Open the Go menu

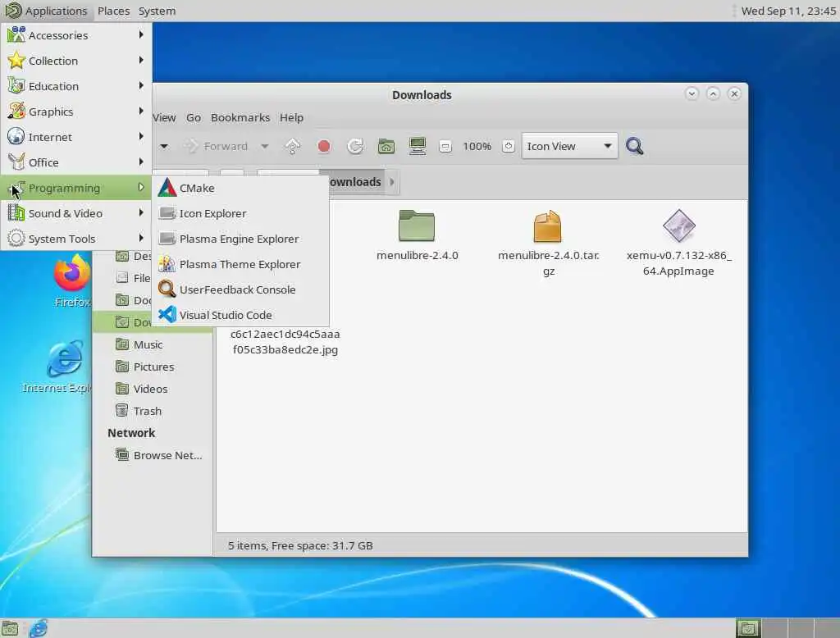(x=194, y=117)
